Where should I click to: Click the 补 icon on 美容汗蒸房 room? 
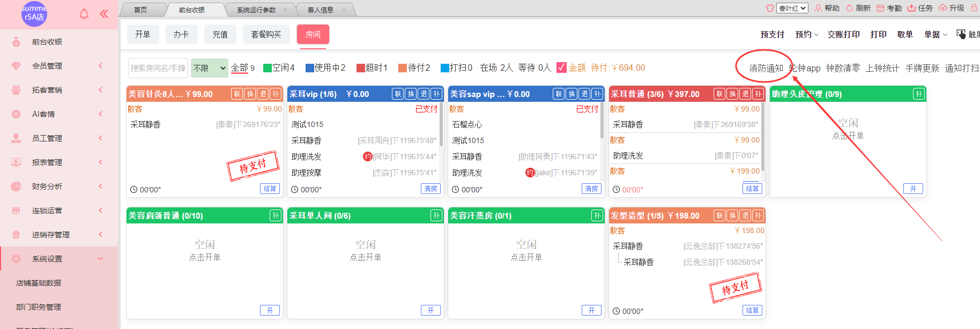click(597, 216)
